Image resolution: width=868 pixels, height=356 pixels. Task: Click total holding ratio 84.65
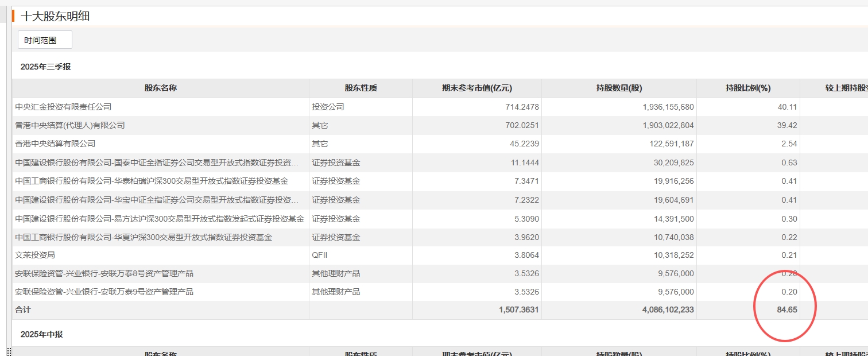[788, 309]
